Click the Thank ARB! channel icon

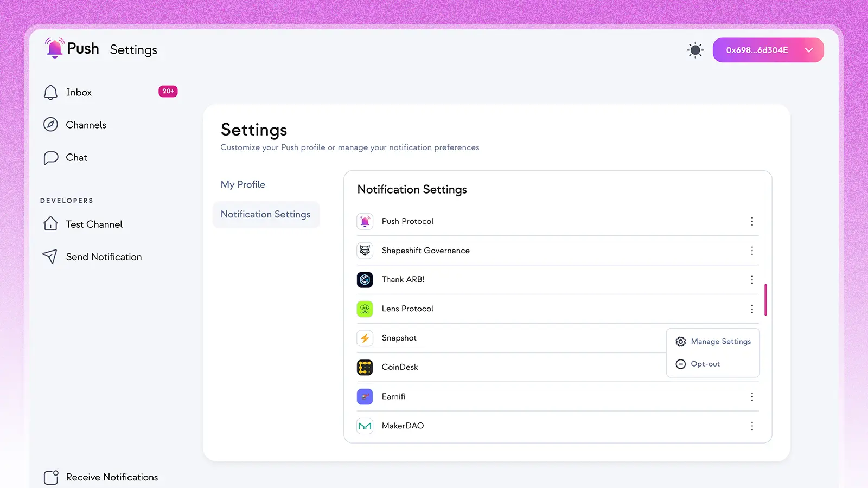(365, 279)
